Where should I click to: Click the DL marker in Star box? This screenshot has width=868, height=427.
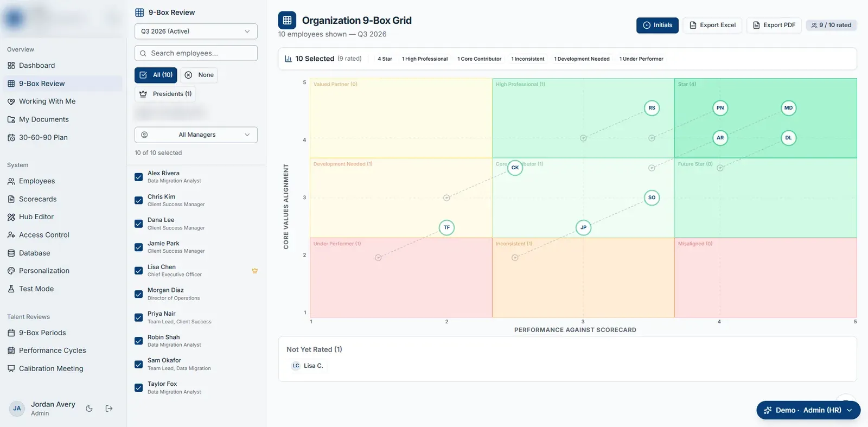tap(788, 138)
